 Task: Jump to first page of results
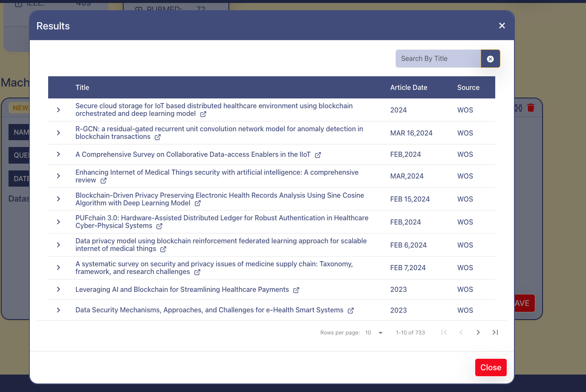click(444, 332)
